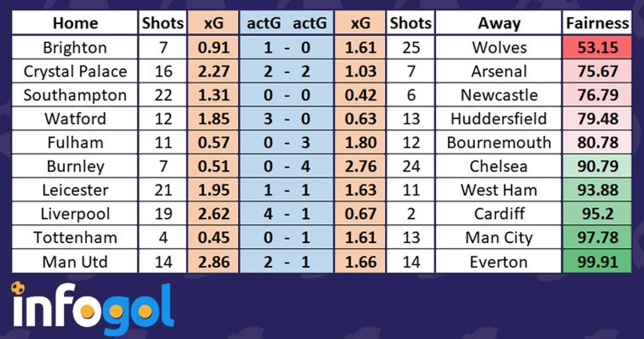Click the Everton away team cell

coord(499,262)
